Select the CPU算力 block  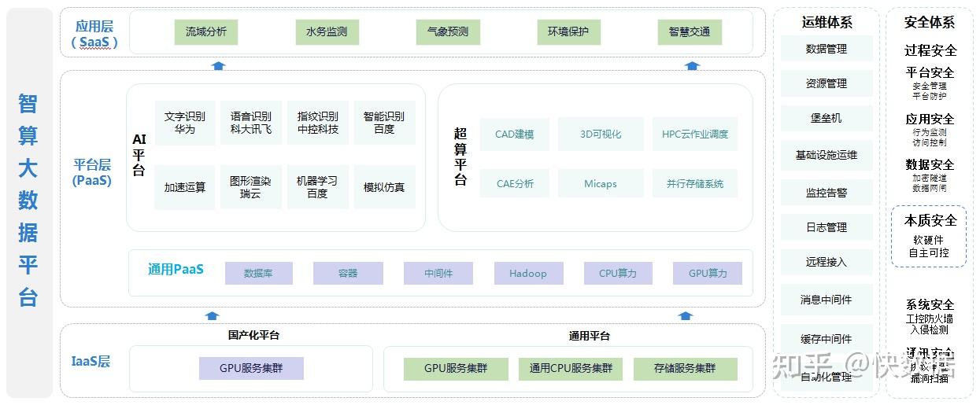coord(618,274)
